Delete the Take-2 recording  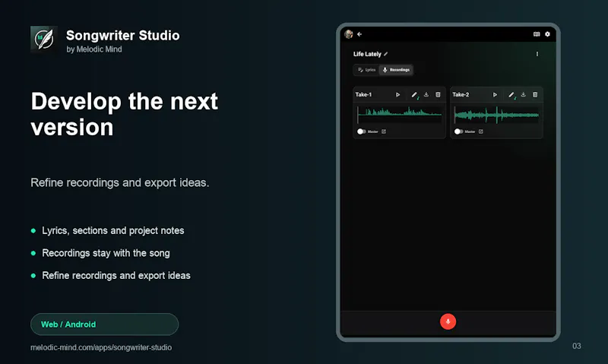pyautogui.click(x=535, y=94)
